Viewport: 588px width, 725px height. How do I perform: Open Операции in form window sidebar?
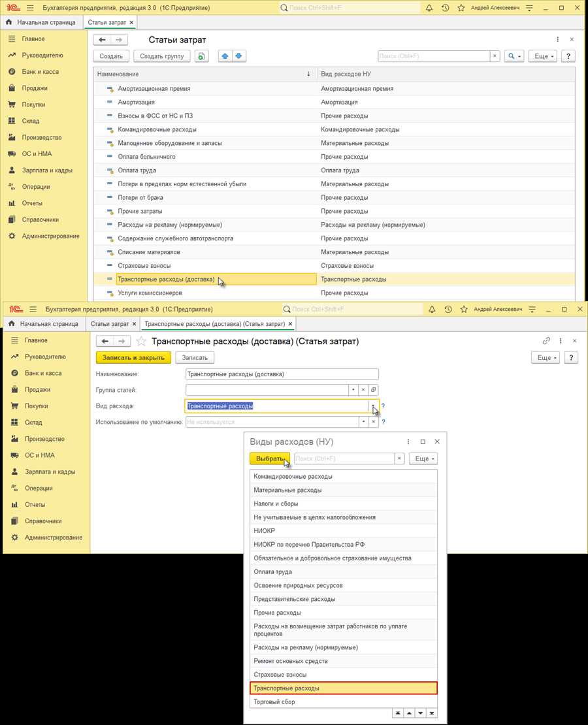click(x=39, y=489)
